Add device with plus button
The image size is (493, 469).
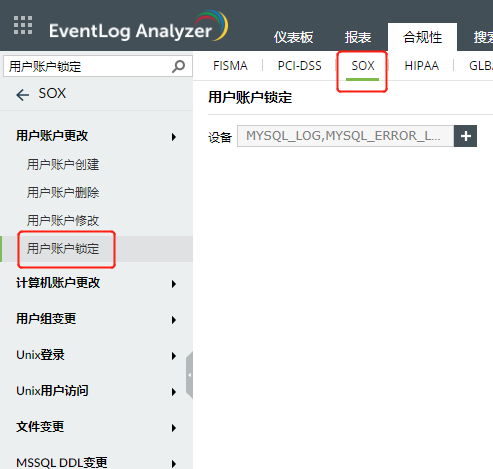tap(465, 136)
